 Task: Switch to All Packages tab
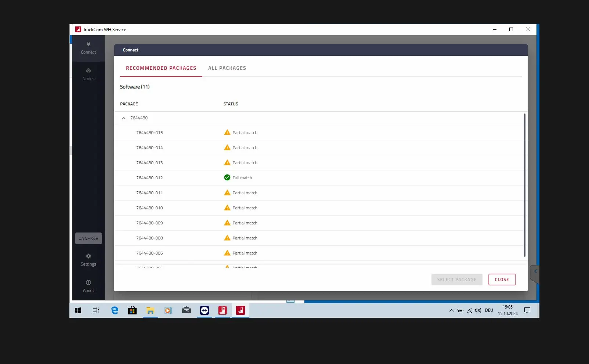click(x=227, y=68)
